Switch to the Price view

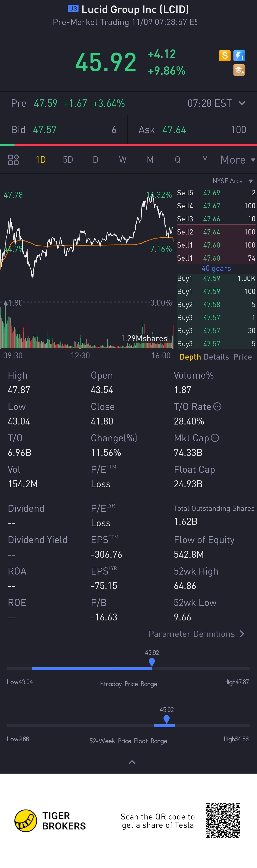point(242,357)
